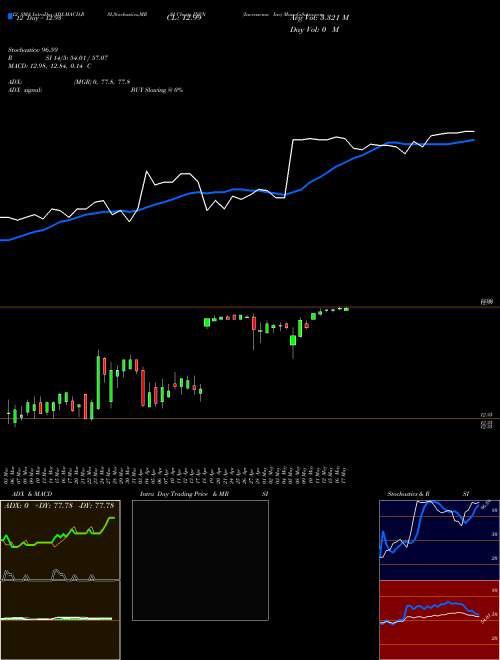
Task: Click the upper orange resistance price line
Action: 250,307
